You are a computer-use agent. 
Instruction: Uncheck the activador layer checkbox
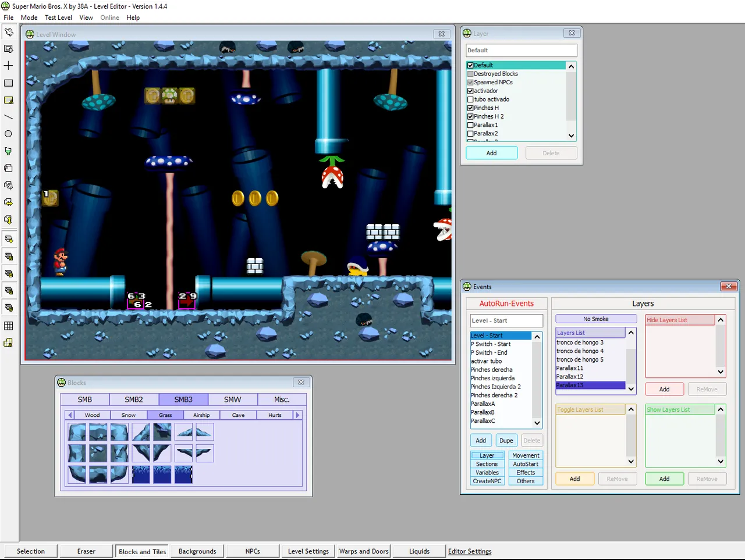pyautogui.click(x=470, y=91)
